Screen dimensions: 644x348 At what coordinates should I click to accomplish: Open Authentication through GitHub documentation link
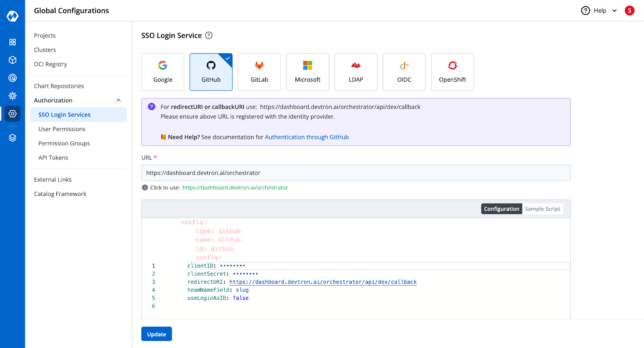tap(307, 137)
